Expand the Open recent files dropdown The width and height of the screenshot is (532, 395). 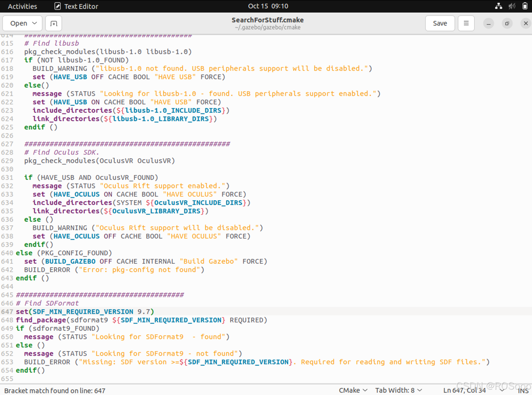pos(34,24)
